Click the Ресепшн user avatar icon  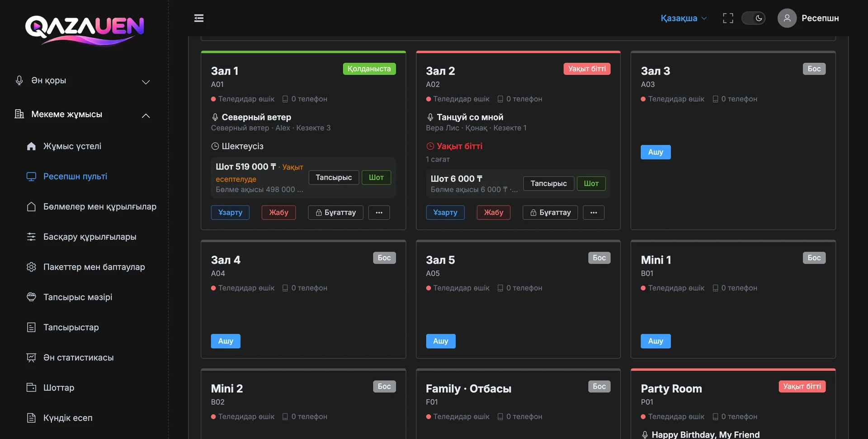(x=787, y=18)
